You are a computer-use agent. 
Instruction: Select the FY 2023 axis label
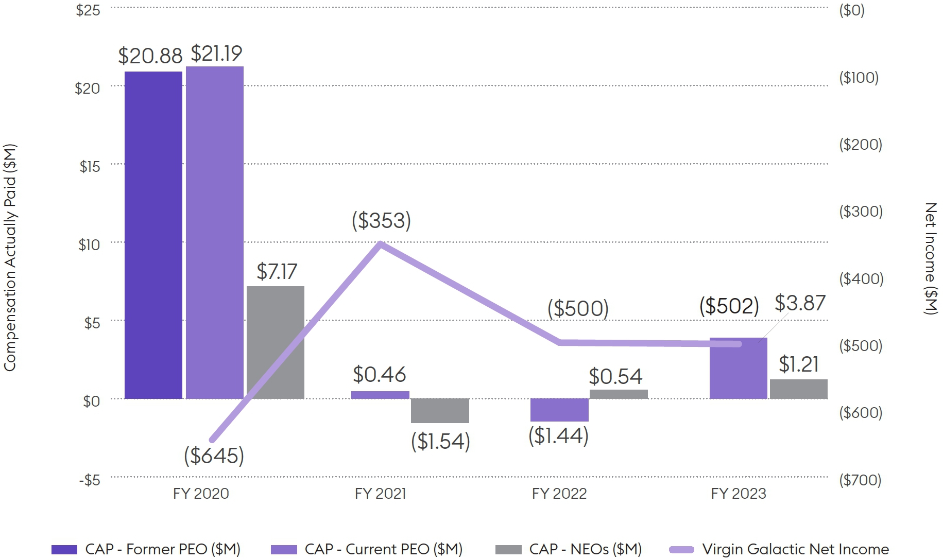[x=738, y=494]
